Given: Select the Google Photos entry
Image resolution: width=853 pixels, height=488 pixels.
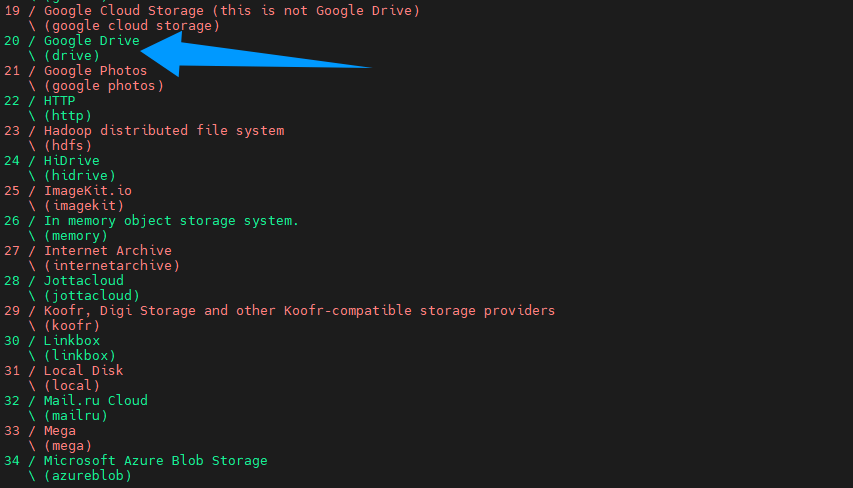Looking at the screenshot, I should coord(95,71).
